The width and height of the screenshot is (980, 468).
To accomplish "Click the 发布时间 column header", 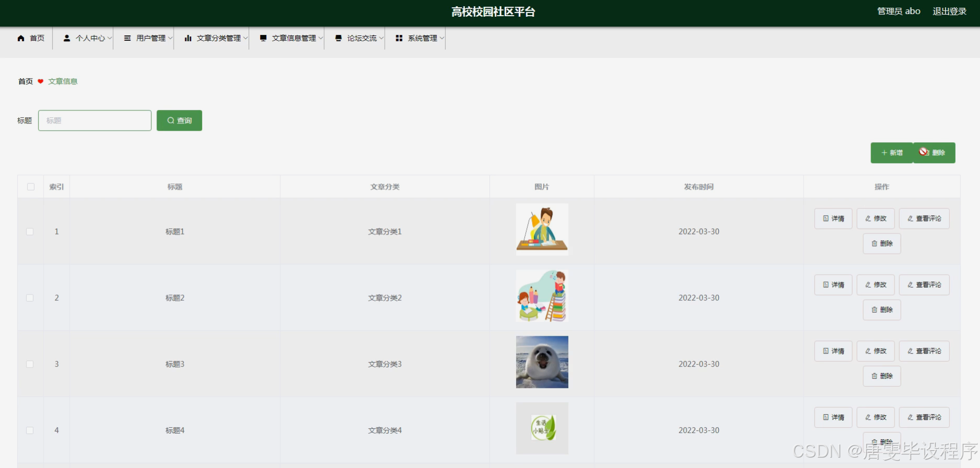I will click(699, 187).
